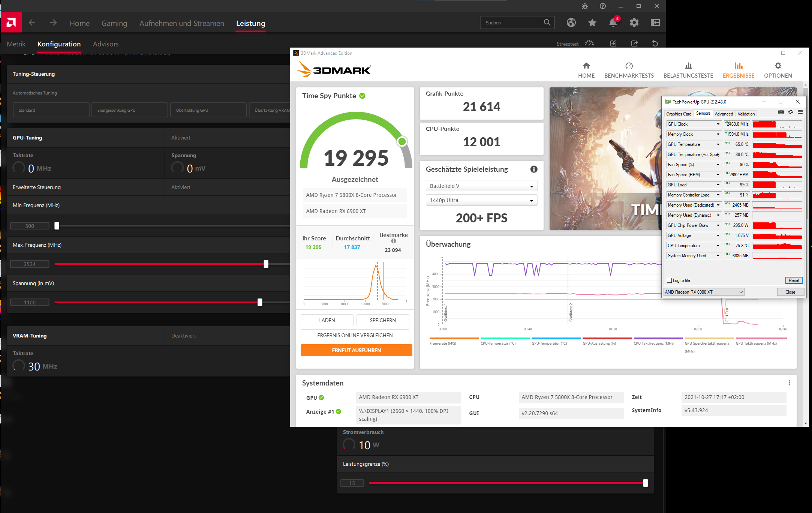Screen dimensions: 812x513
Task: Open AMD Radeon RX 6900 XT selector in GPU-Z
Action: click(703, 292)
